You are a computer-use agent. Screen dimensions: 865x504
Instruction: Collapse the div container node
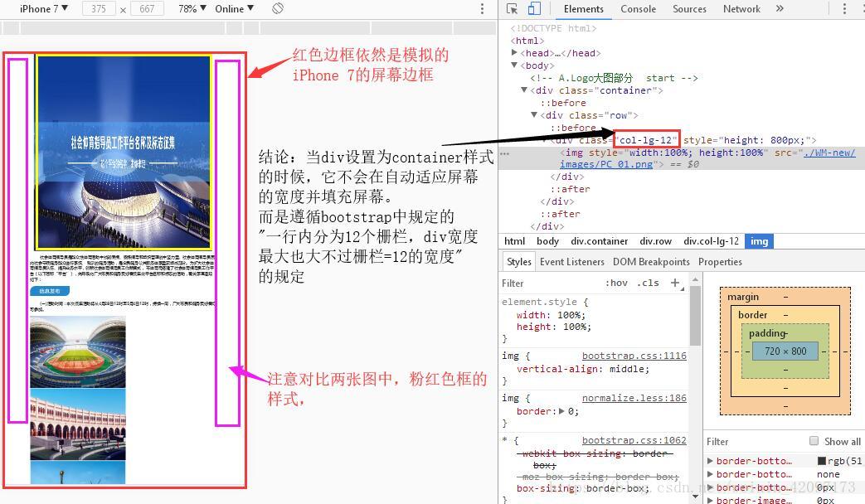pos(524,90)
